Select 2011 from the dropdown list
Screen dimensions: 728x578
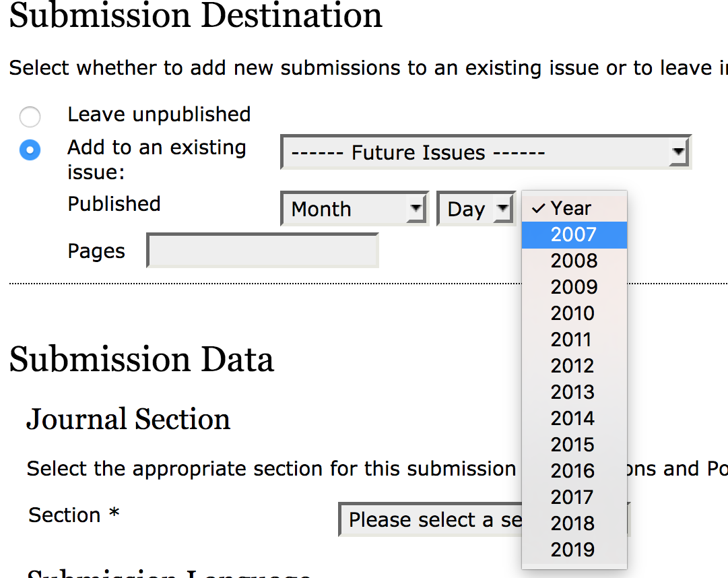[574, 340]
